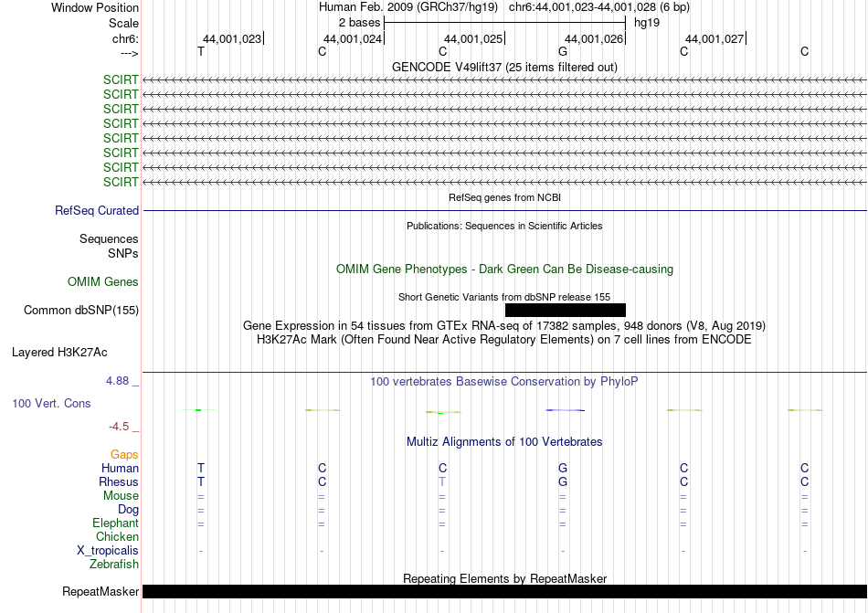Click the SNPs track label

tap(123, 253)
